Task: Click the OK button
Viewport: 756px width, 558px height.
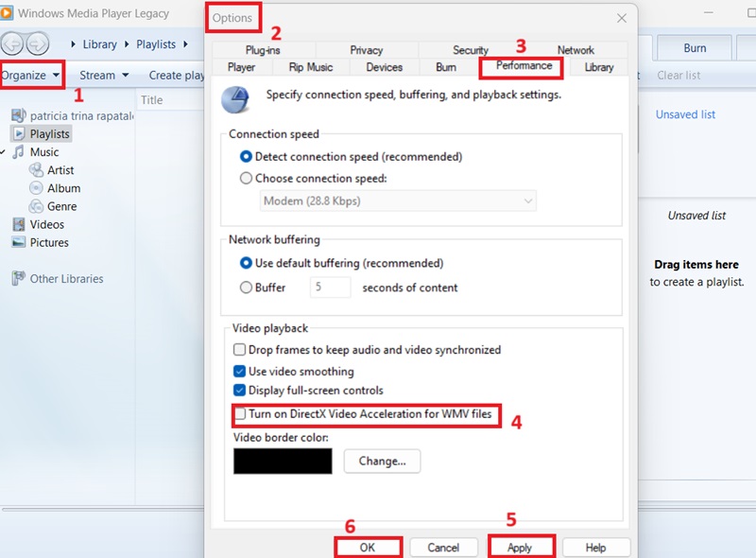Action: 368,548
